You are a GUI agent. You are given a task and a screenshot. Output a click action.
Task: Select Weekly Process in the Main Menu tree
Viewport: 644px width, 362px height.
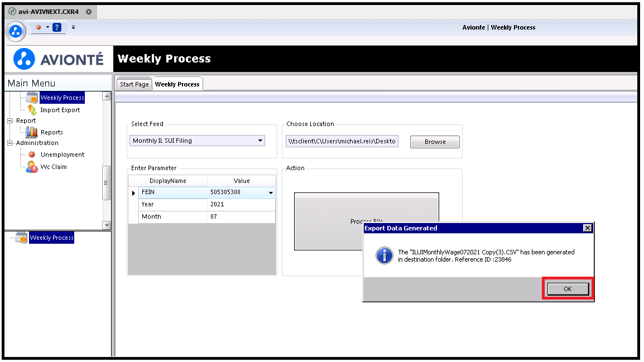(63, 98)
